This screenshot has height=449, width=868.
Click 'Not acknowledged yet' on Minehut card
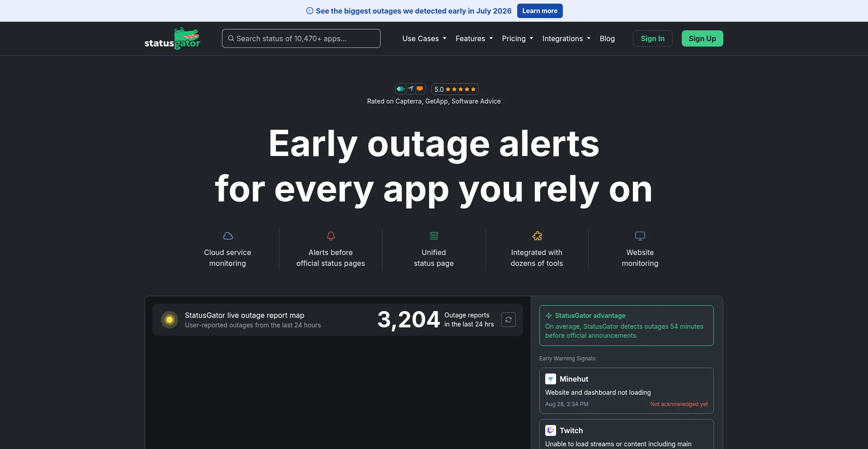[679, 404]
